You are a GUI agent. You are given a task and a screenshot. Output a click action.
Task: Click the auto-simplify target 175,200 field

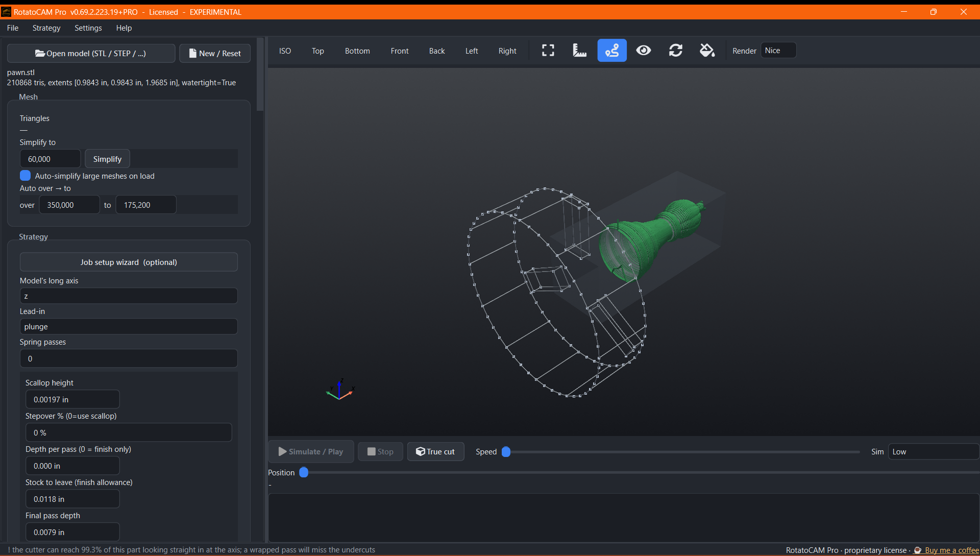[145, 205]
